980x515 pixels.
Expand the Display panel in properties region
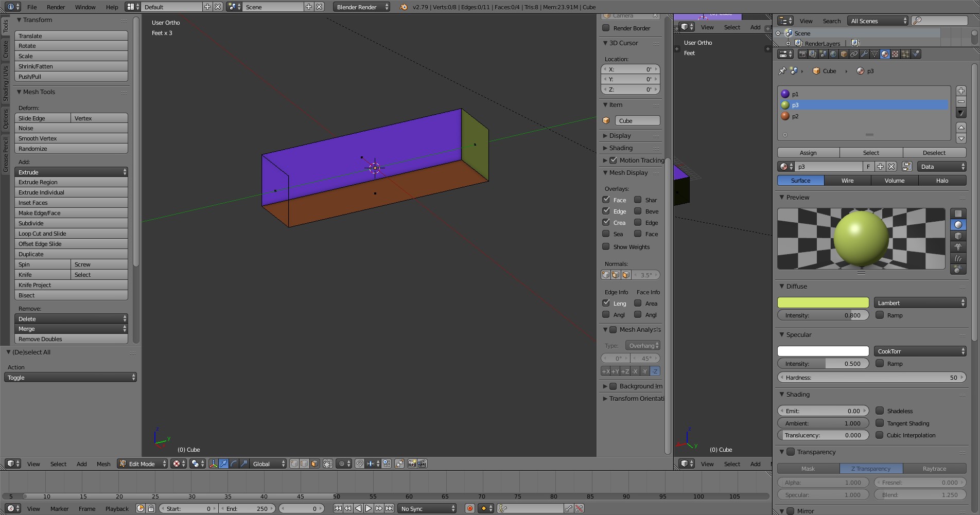pos(605,136)
